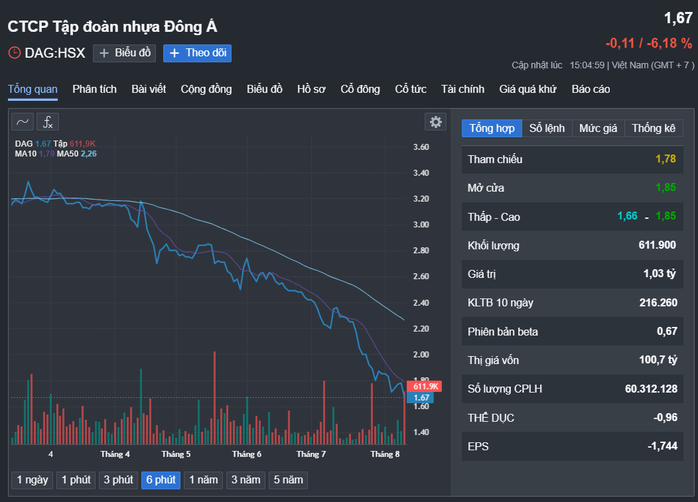The image size is (698, 502).
Task: Switch to the Mức giá panel tab
Action: tap(598, 128)
